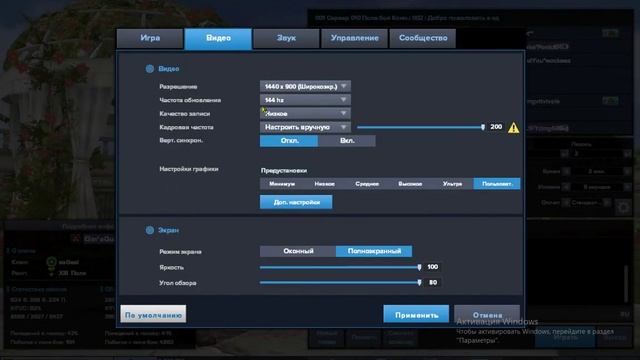Click the Экран section bullet icon
Screen dimensions: 640x360
coord(150,230)
